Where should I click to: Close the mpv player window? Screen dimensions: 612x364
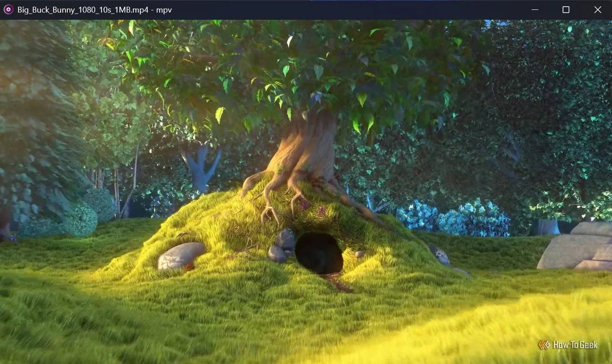click(x=597, y=9)
